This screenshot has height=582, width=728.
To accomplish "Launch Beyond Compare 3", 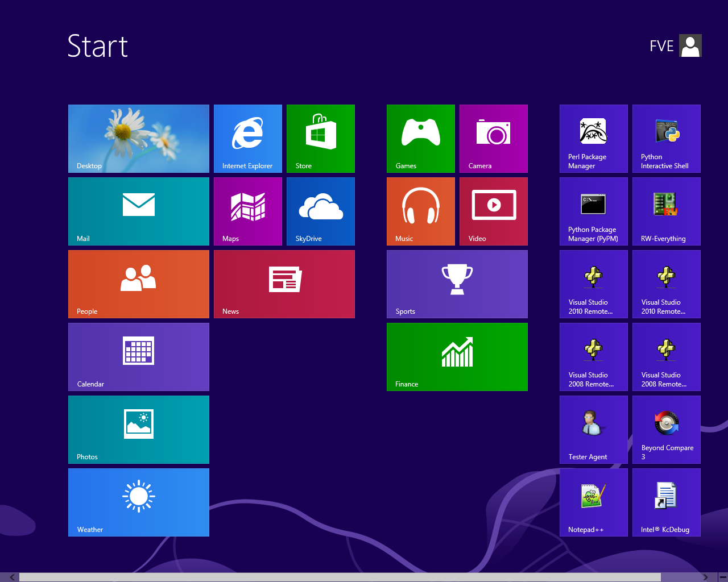I will point(667,430).
